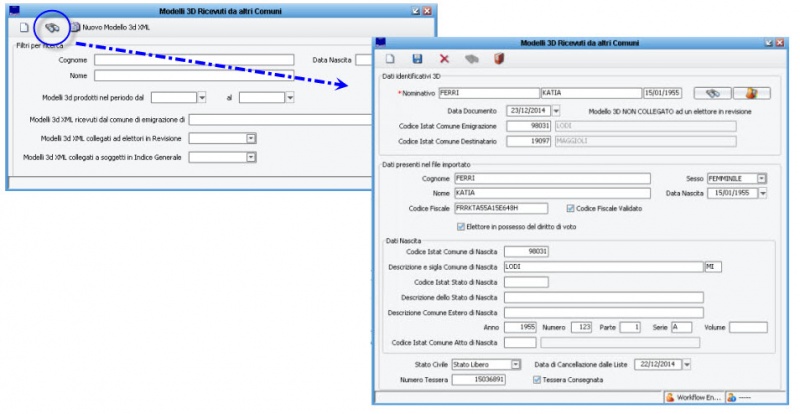The height and width of the screenshot is (414, 800).
Task: Toggle the Codice Fiscale Validato checkbox
Action: click(x=570, y=208)
